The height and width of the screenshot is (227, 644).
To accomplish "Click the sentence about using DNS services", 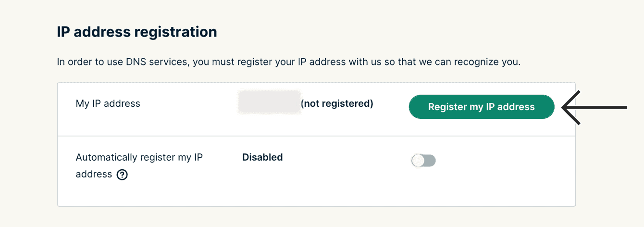I will [x=288, y=62].
